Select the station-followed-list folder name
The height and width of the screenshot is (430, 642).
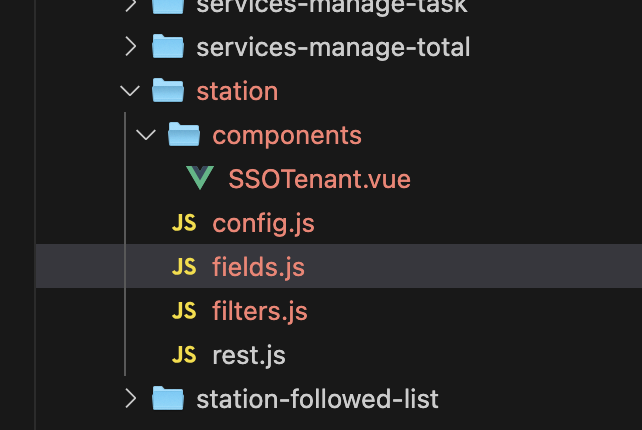[317, 399]
